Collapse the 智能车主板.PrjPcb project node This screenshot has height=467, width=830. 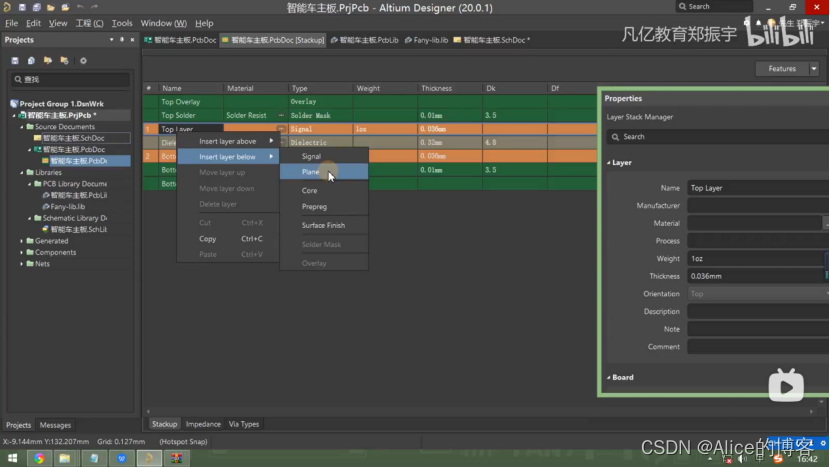pyautogui.click(x=14, y=115)
